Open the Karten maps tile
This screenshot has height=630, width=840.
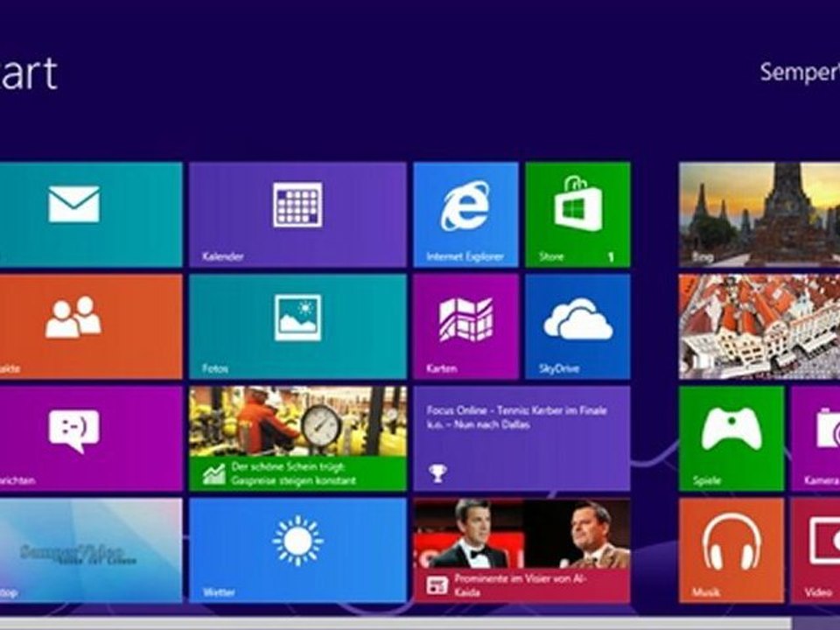click(466, 326)
